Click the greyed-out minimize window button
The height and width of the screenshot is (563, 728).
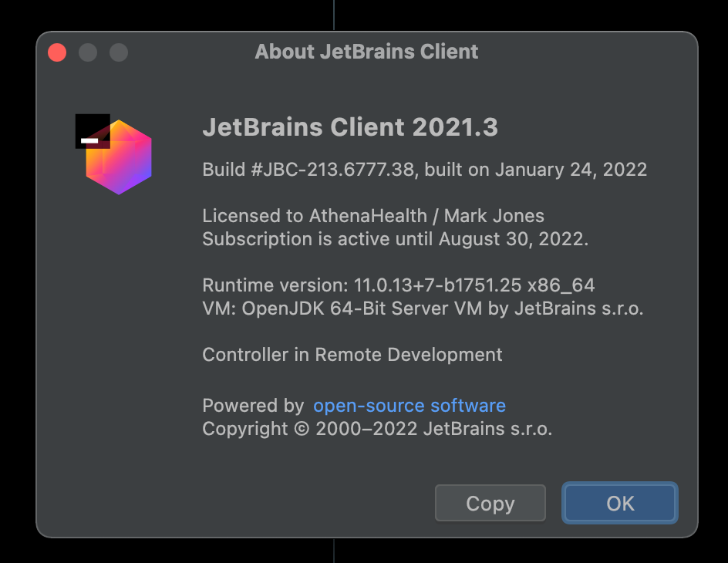(x=88, y=52)
